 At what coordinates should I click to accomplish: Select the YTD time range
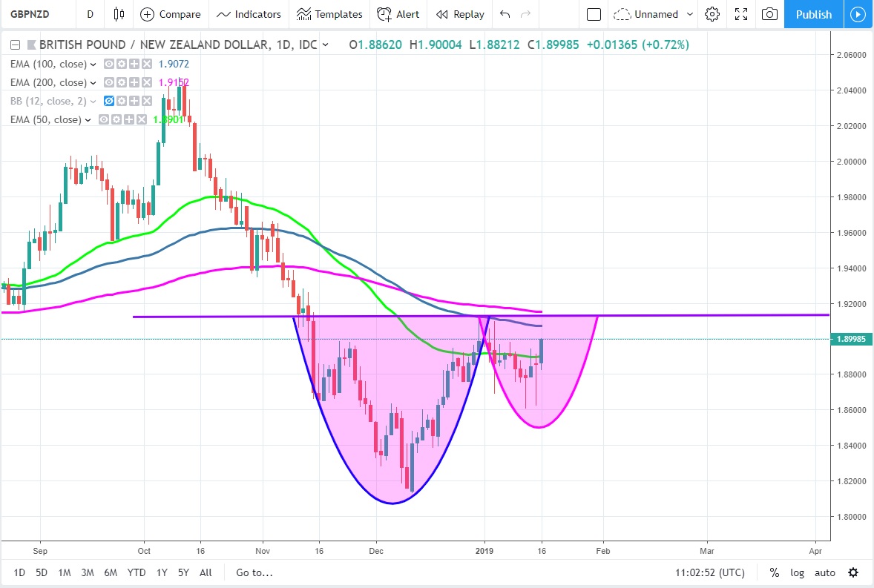click(x=137, y=572)
